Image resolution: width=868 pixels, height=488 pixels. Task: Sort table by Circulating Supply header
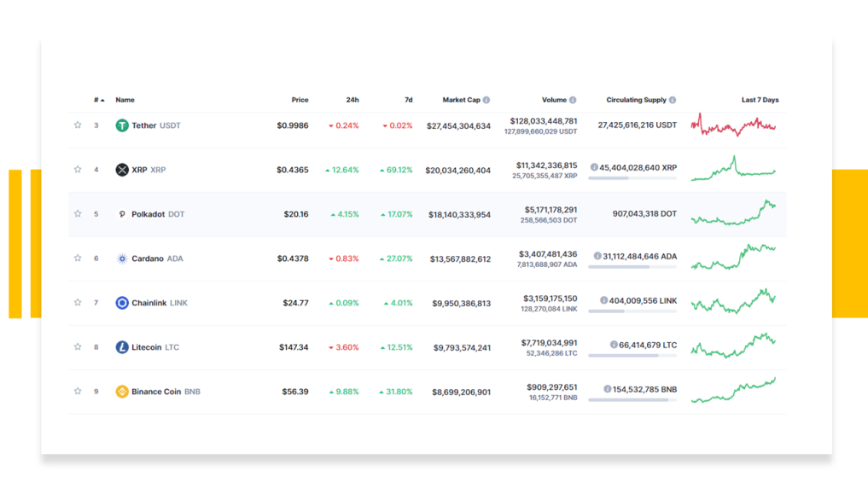pyautogui.click(x=636, y=100)
